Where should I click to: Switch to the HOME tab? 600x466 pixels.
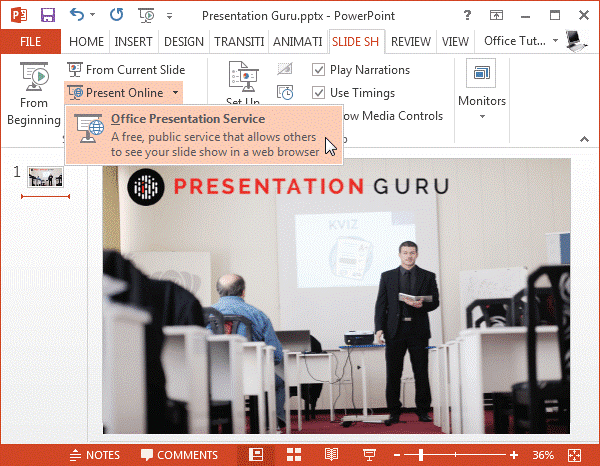[86, 41]
